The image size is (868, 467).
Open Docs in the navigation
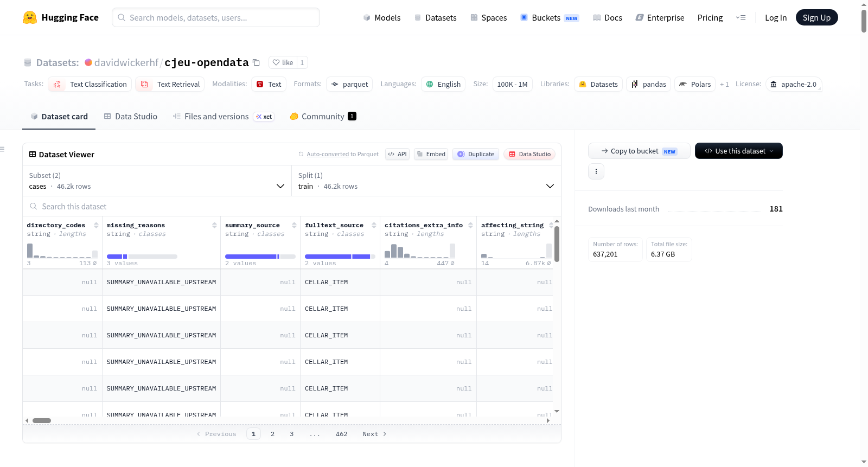point(608,17)
